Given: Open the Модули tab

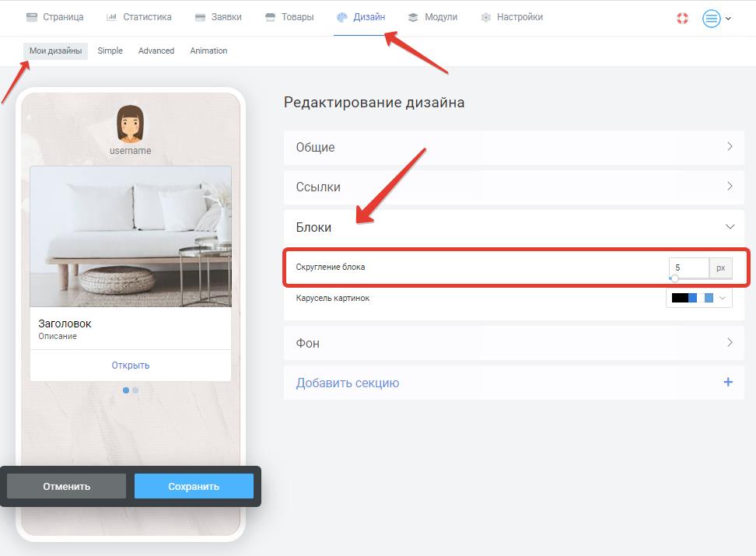Looking at the screenshot, I should coord(432,17).
